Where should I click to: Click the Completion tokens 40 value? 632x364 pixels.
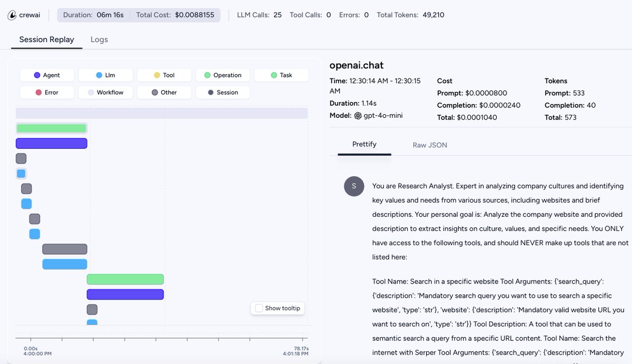point(591,105)
